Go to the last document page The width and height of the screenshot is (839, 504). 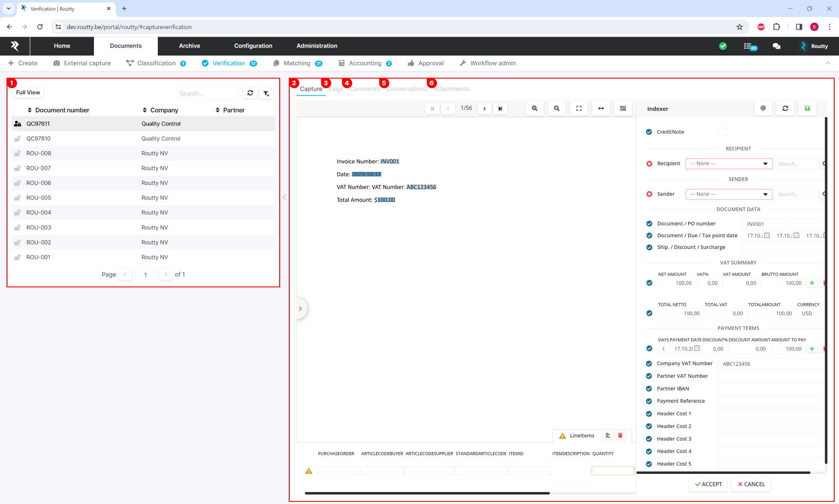coord(500,109)
